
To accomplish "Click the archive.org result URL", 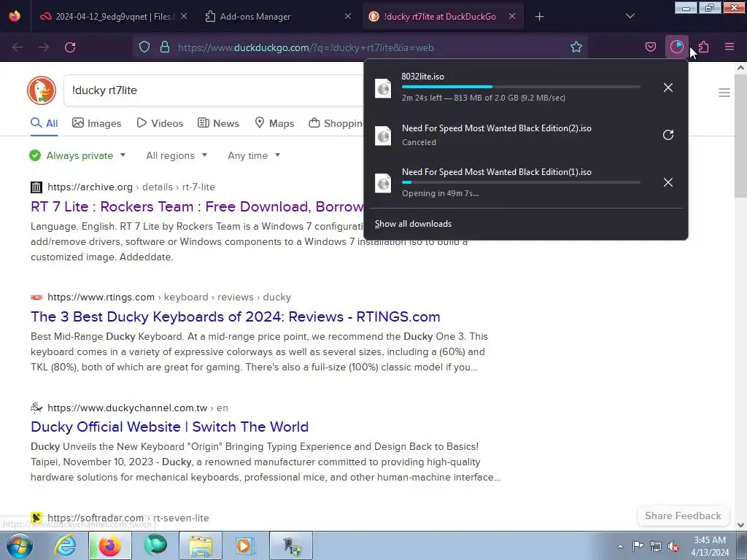I will pos(131,187).
